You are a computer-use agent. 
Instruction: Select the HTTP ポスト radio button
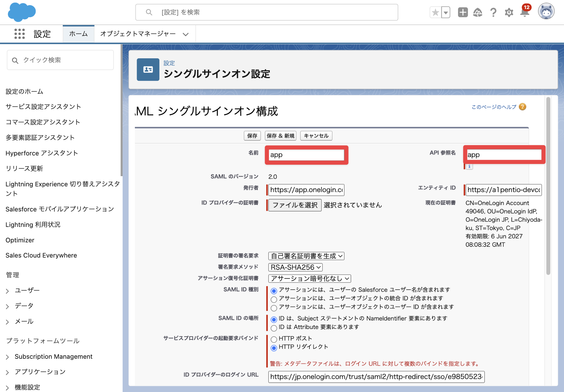[x=274, y=339]
